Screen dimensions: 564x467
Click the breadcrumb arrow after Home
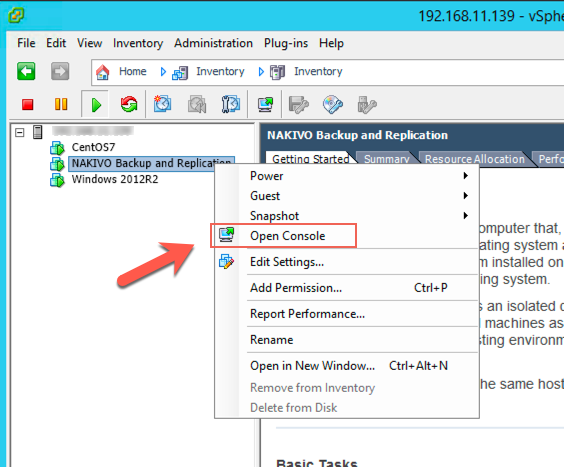coord(163,72)
